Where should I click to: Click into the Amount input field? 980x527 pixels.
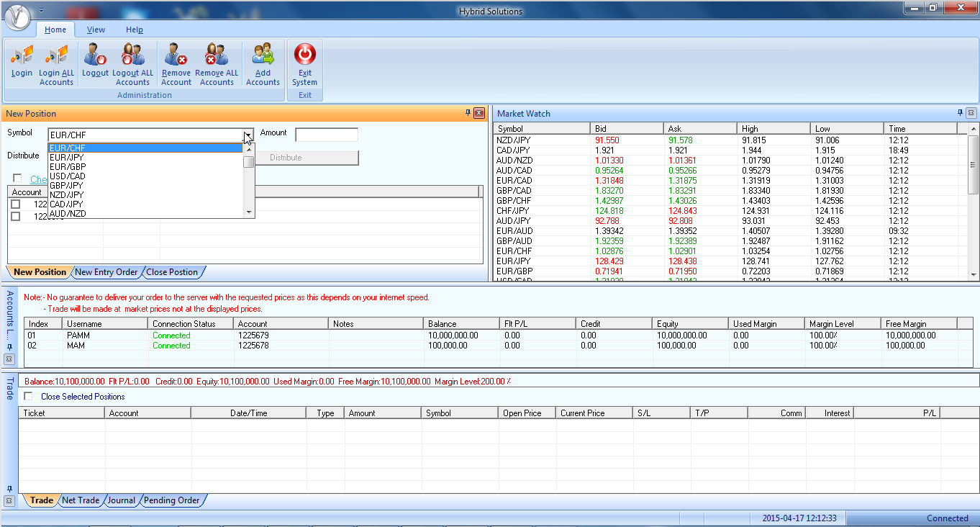coord(327,135)
